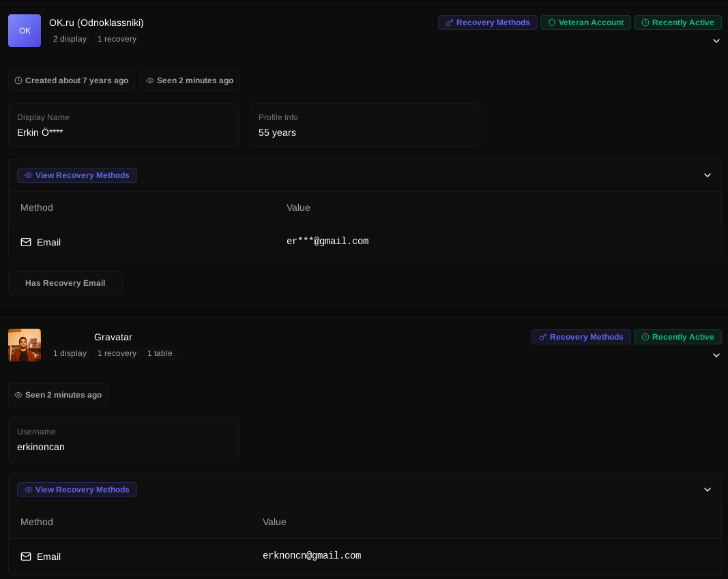The image size is (728, 579).
Task: Click the clock icon beside Created about 7 years
Action: coord(18,80)
